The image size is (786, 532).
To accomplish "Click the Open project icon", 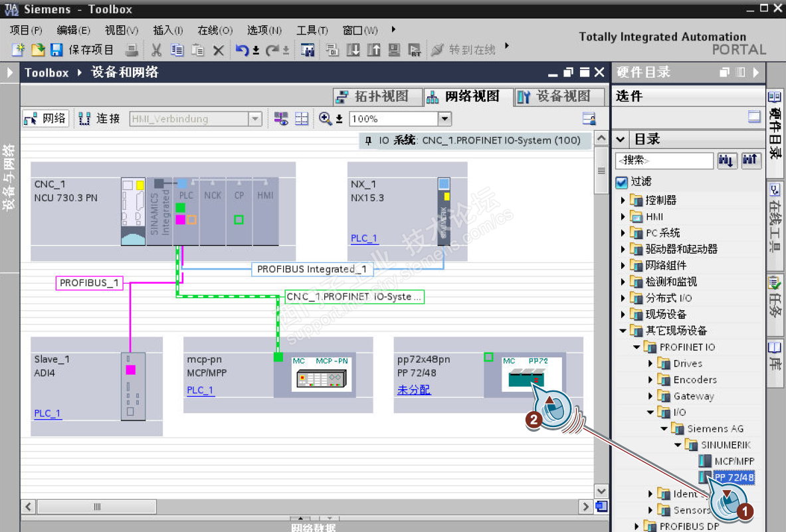I will pyautogui.click(x=38, y=50).
